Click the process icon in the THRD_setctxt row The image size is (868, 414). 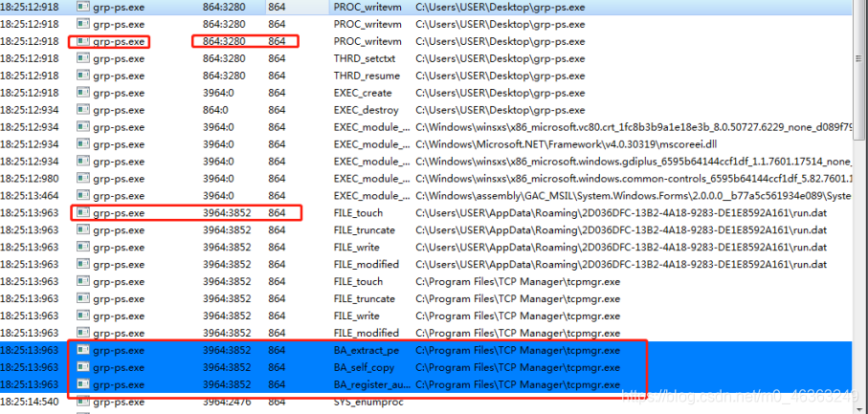click(x=83, y=58)
